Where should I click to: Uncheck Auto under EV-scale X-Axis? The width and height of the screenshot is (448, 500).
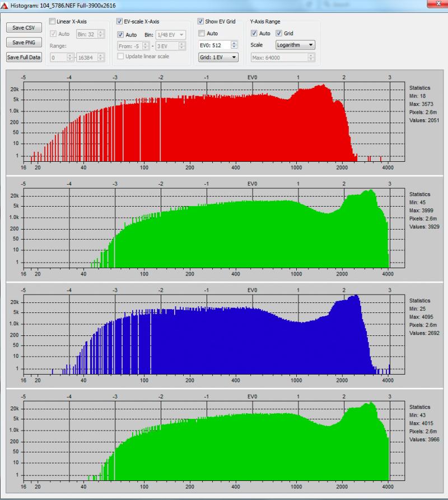[x=120, y=35]
